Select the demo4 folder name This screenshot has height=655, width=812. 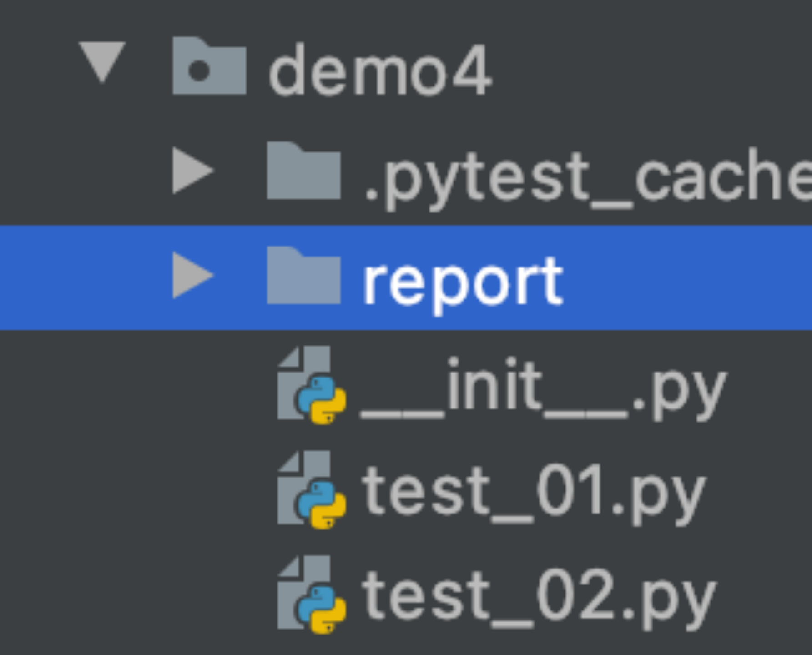point(380,70)
